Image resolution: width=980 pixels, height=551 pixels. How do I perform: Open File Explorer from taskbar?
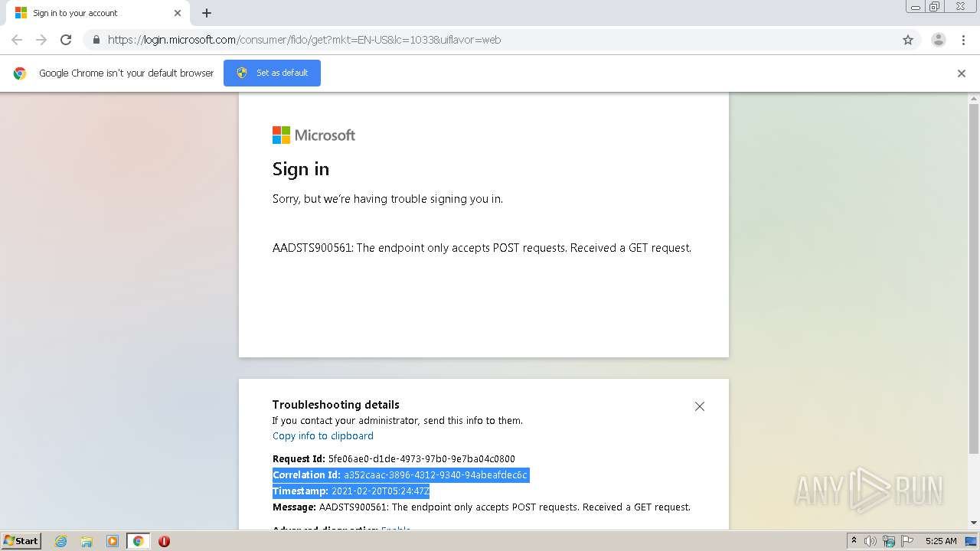tap(87, 541)
